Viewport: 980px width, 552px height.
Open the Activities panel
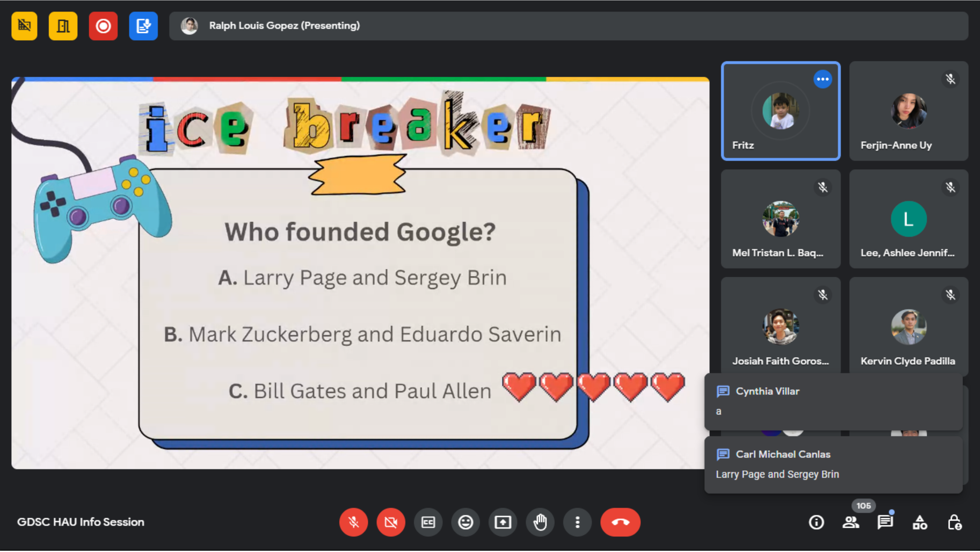tap(920, 522)
